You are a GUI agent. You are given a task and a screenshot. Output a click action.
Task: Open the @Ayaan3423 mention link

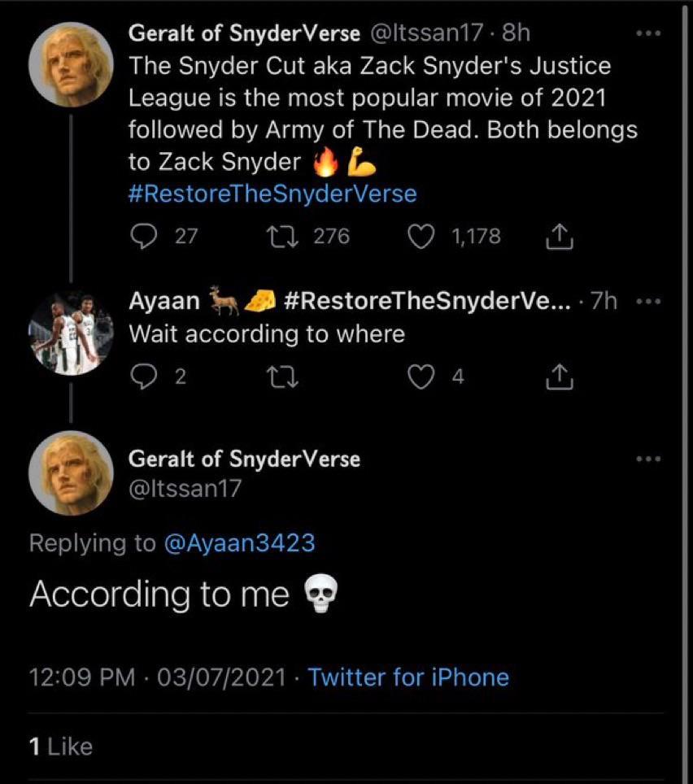click(239, 543)
